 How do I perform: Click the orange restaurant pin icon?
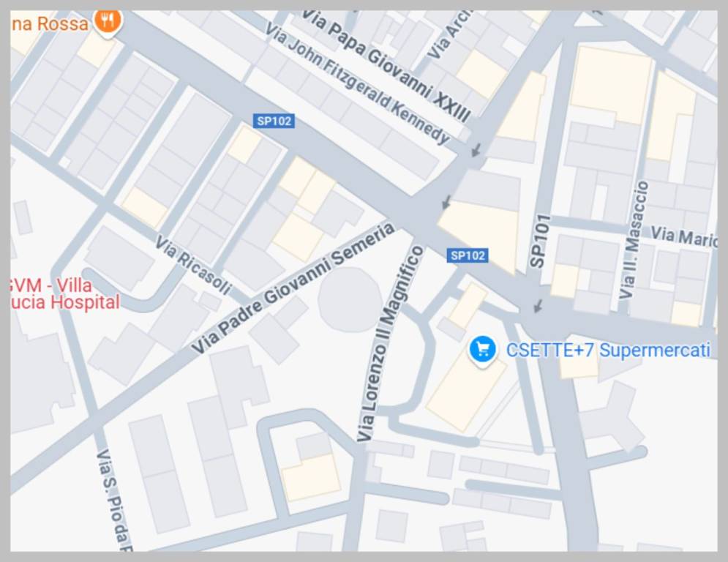pyautogui.click(x=108, y=22)
